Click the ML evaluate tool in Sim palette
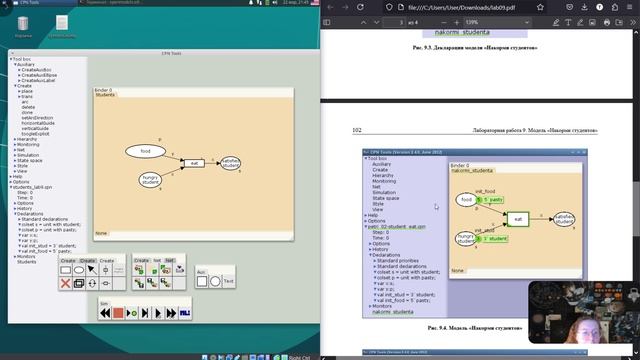 pos(184,313)
